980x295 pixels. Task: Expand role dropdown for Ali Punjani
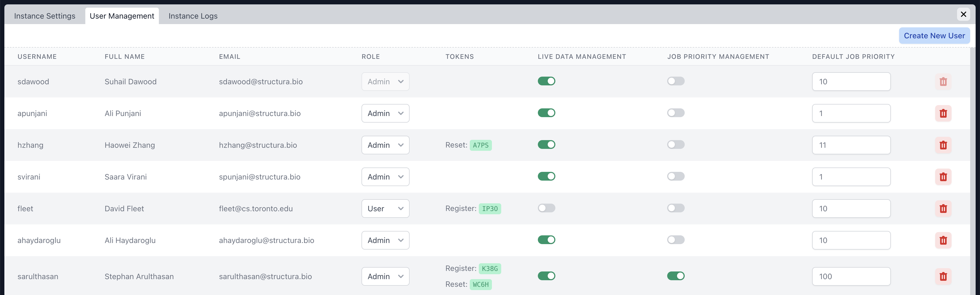click(385, 114)
